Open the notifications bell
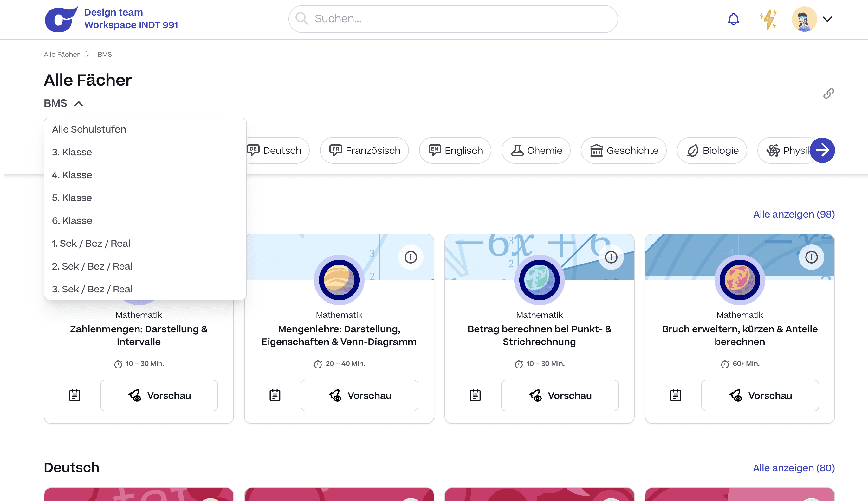The width and height of the screenshot is (868, 501). click(733, 19)
